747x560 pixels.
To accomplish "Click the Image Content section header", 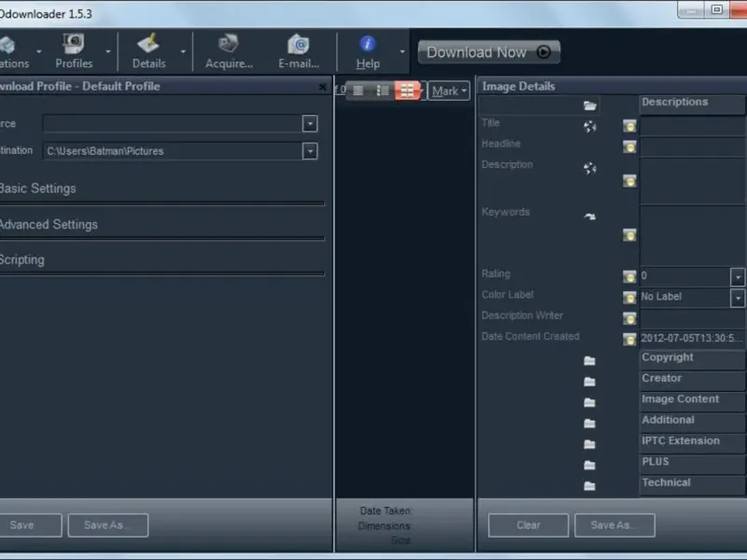I will click(x=692, y=401).
